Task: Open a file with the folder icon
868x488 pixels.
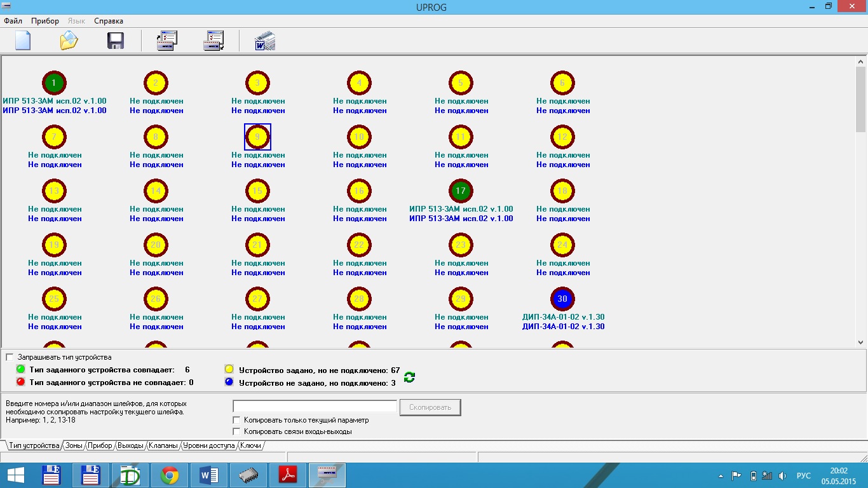Action: [69, 41]
